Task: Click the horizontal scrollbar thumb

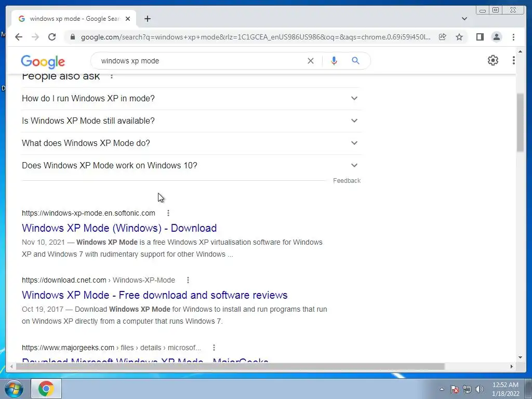Action: (x=230, y=367)
